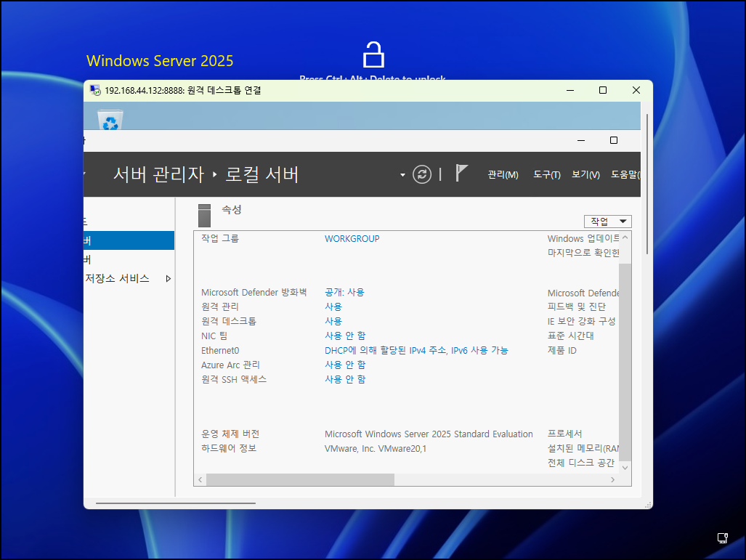Open the 작업 dropdown button
This screenshot has width=746, height=560.
point(607,222)
